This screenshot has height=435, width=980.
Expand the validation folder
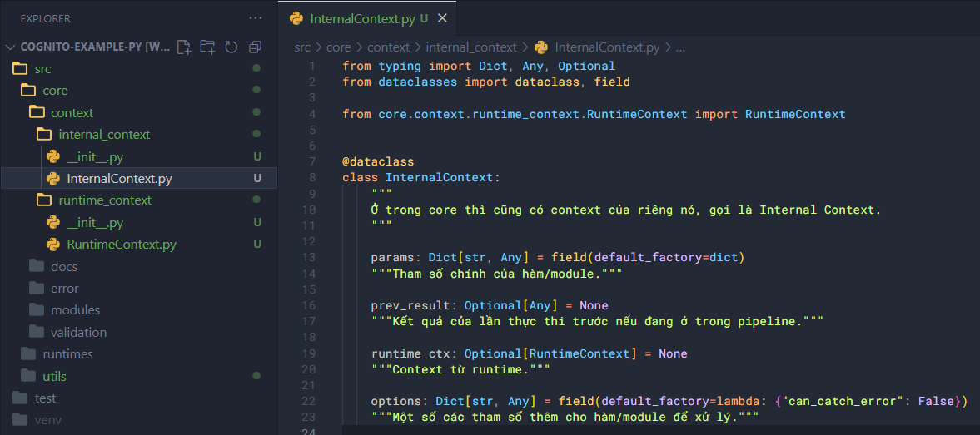point(78,332)
